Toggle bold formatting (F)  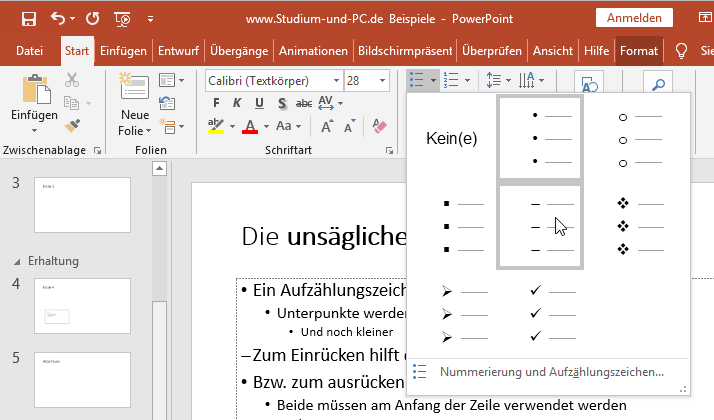(x=216, y=103)
